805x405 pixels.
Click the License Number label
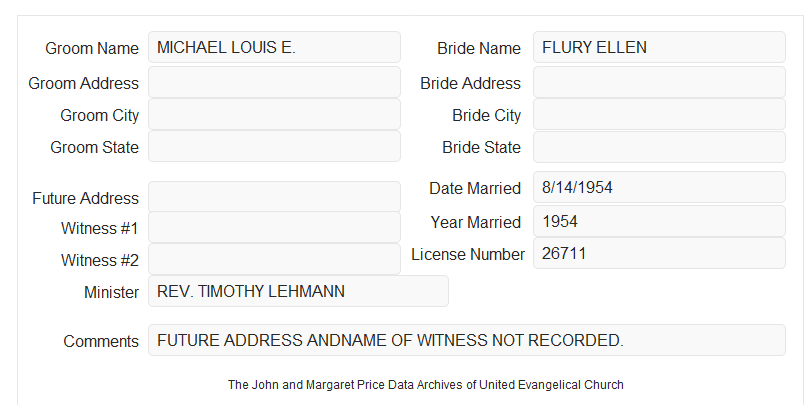coord(468,255)
